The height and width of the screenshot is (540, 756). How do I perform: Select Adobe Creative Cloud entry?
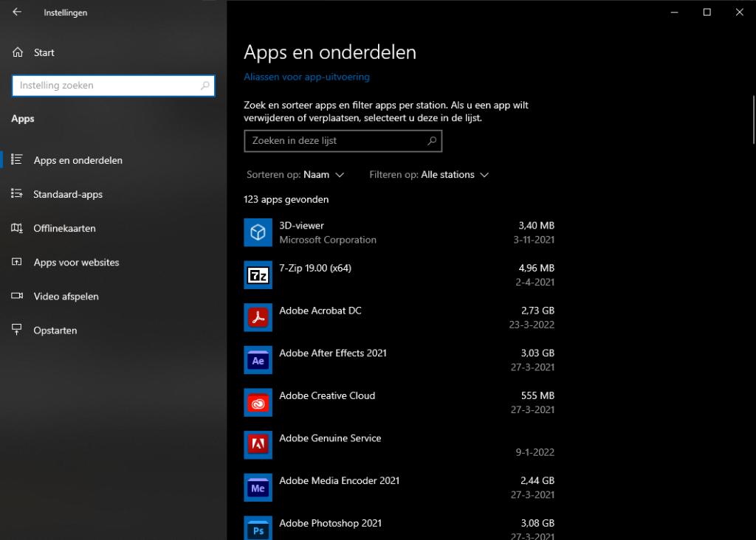point(327,395)
